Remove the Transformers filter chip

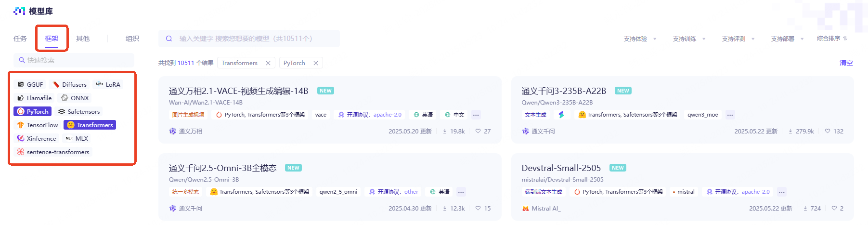(268, 63)
